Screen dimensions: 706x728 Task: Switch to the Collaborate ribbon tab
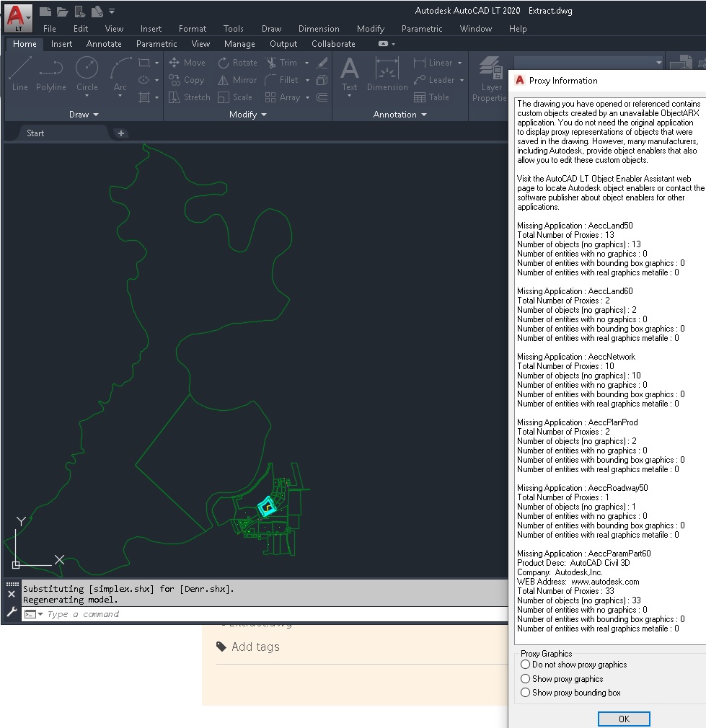(333, 44)
